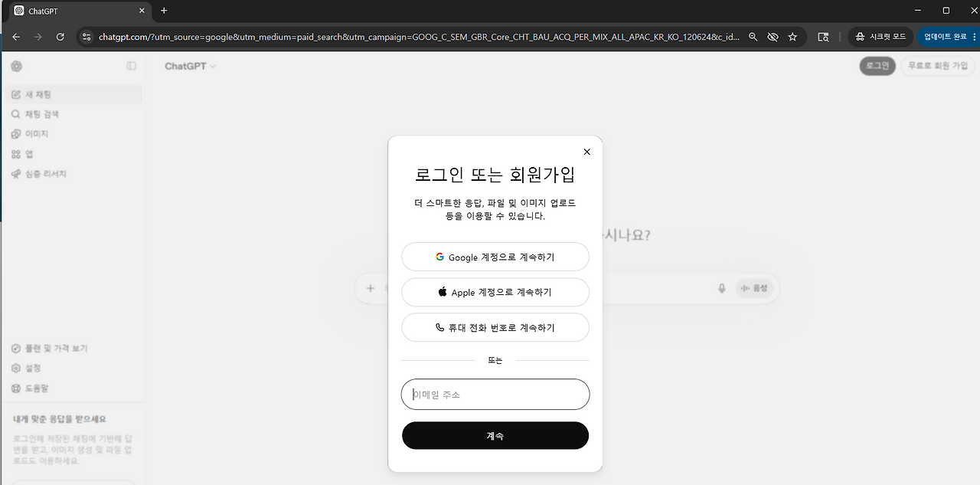Click the Google logo in login option
The image size is (980, 485).
pos(440,257)
